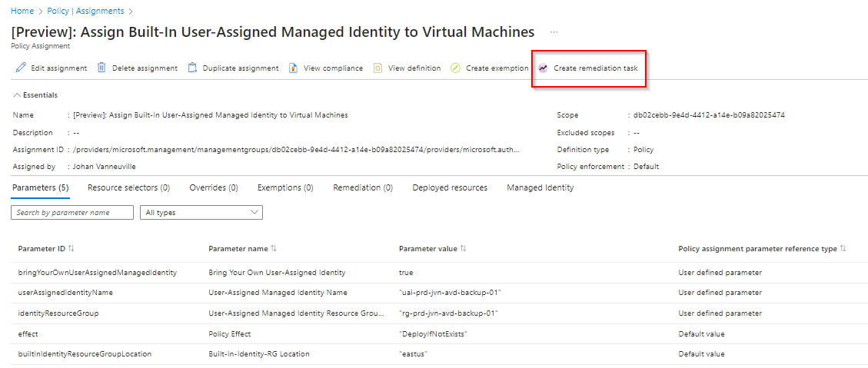Click the "uai-prd-jvn-avd-backup-01" value
Screen dimensions: 868x368
click(450, 293)
